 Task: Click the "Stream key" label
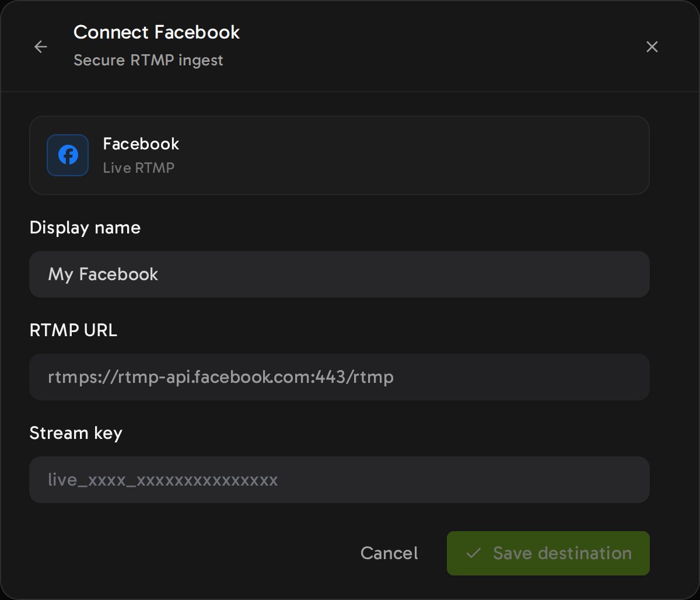(x=76, y=433)
